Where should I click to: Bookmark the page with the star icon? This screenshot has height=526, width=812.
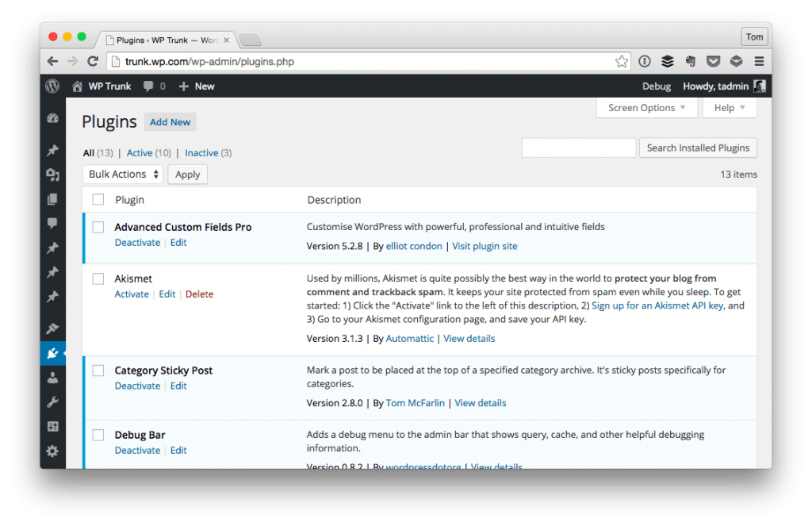(622, 61)
